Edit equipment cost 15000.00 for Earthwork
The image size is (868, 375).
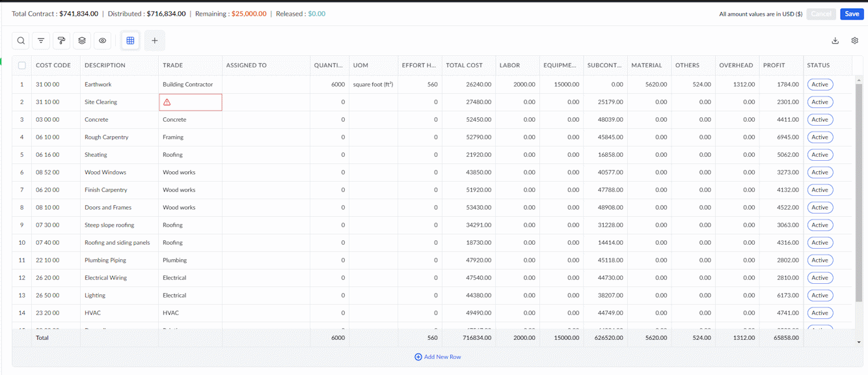pyautogui.click(x=561, y=85)
